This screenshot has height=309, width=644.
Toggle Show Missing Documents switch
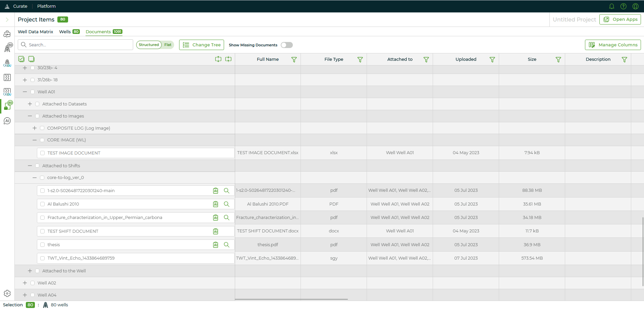click(287, 45)
